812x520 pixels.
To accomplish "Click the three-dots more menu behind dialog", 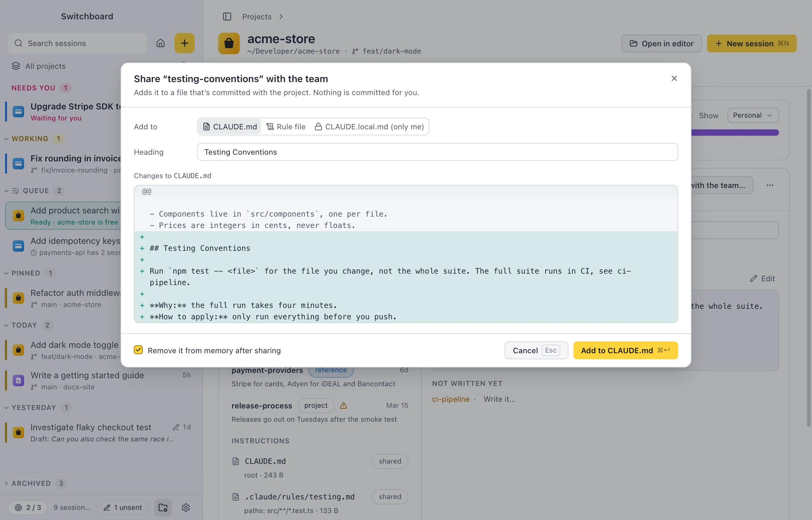I will (770, 185).
